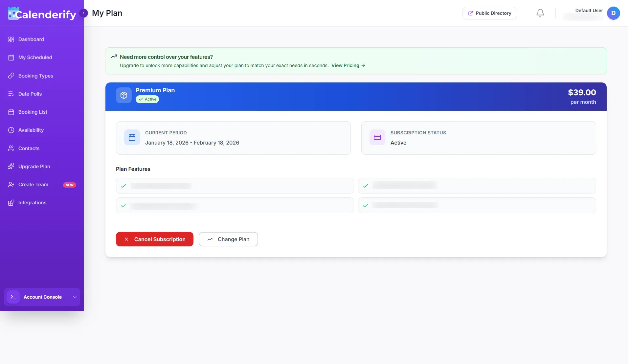Viewport: 628px width, 364px height.
Task: Click the Current Period calendar icon
Action: tap(132, 137)
